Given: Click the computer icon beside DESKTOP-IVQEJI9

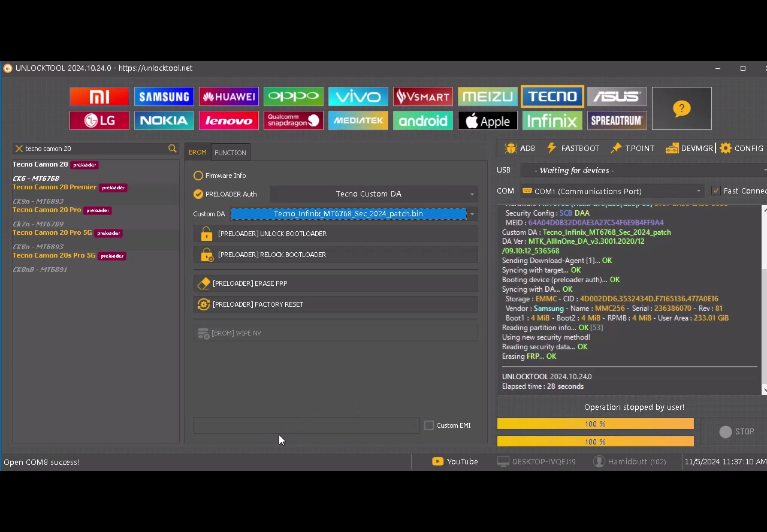Looking at the screenshot, I should point(503,461).
